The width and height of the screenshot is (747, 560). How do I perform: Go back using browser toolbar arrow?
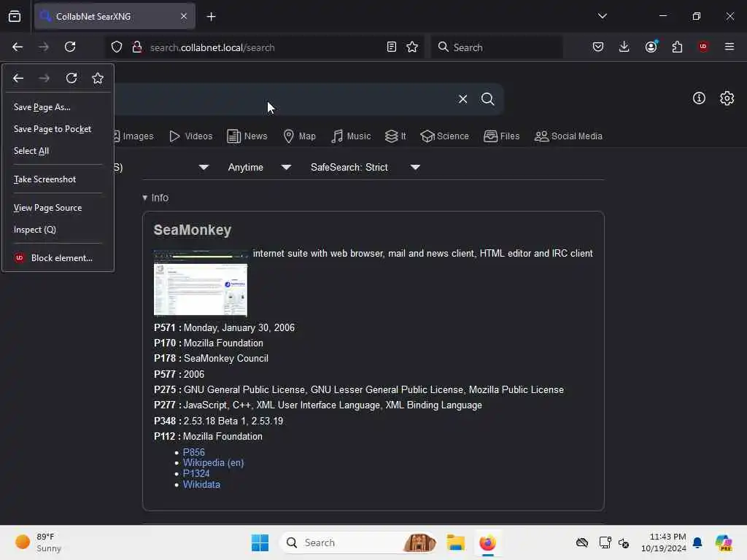point(18,47)
